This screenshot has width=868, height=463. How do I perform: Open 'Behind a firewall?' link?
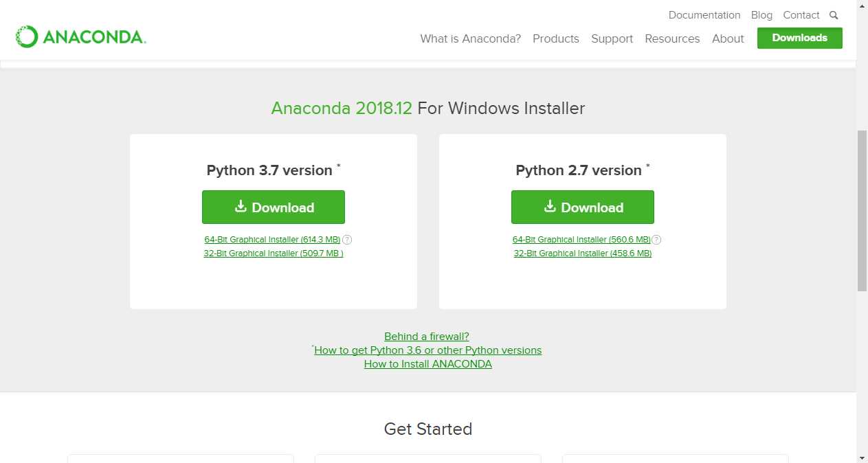tap(427, 337)
